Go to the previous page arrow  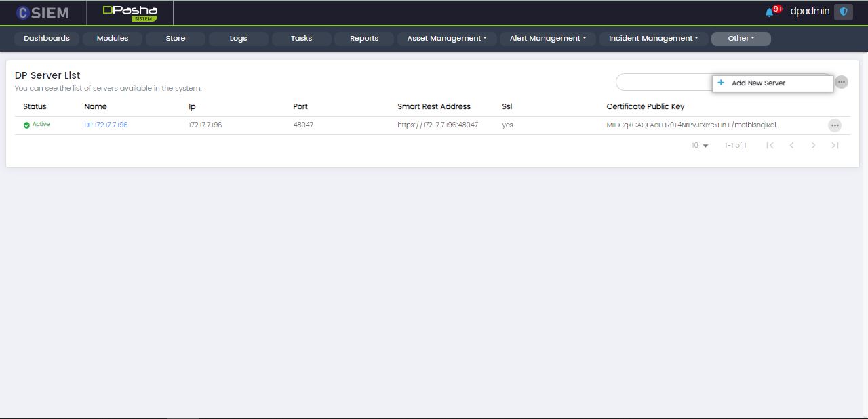[x=791, y=146]
